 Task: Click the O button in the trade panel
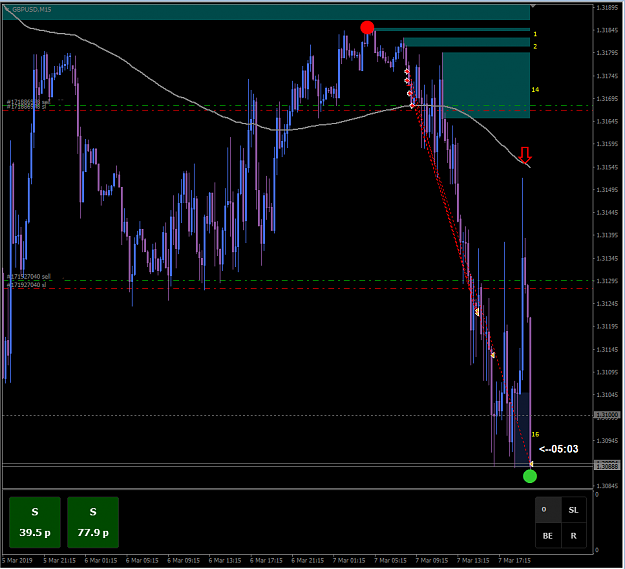pyautogui.click(x=548, y=510)
